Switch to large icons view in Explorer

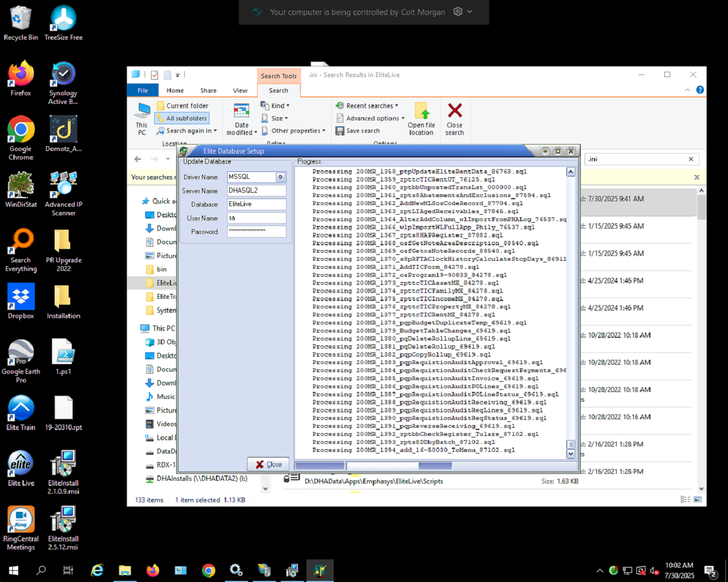coord(698,499)
